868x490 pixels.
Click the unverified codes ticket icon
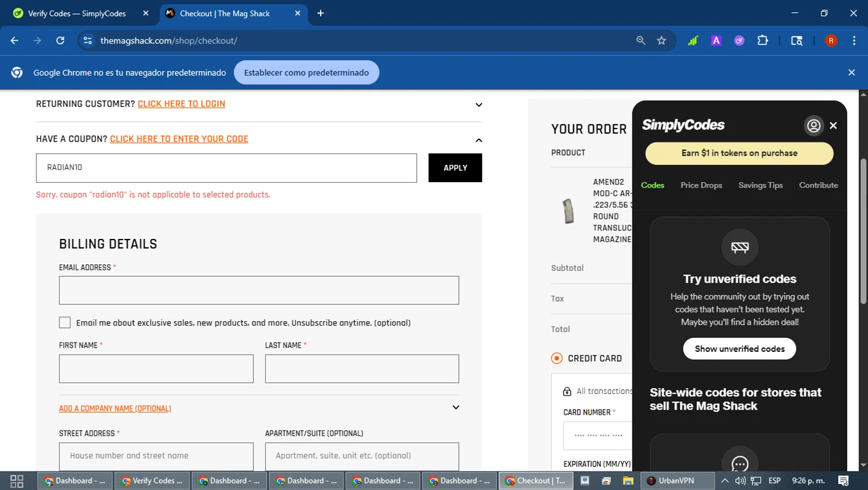[740, 247]
